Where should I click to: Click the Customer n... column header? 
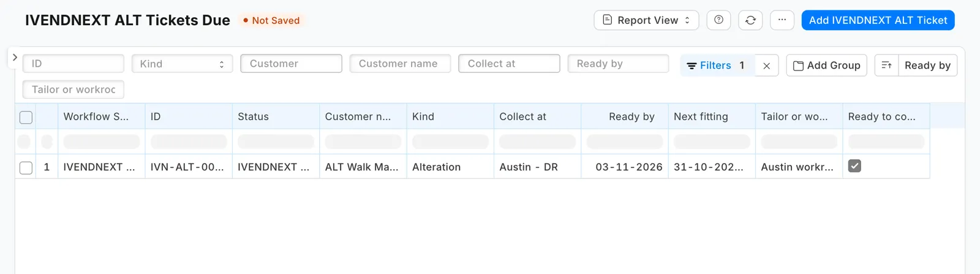pos(363,116)
